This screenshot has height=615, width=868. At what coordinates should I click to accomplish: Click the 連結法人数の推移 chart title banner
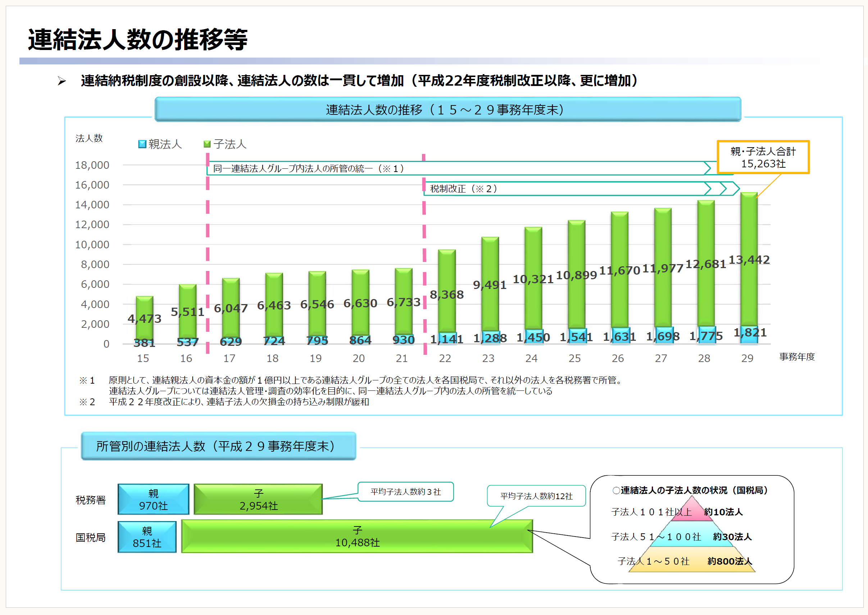447,109
